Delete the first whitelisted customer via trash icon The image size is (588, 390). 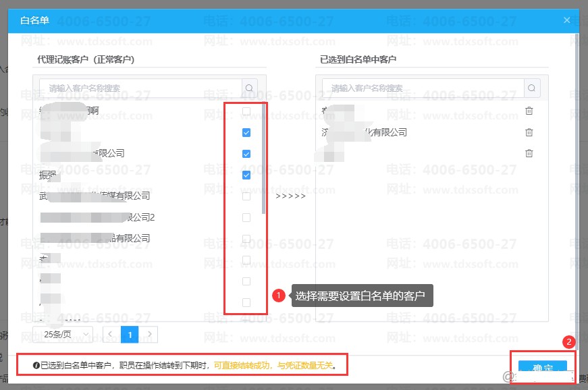click(x=529, y=111)
